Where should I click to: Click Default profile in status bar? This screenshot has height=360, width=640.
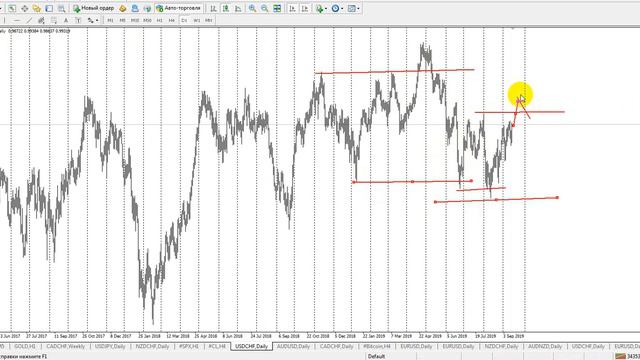click(376, 356)
